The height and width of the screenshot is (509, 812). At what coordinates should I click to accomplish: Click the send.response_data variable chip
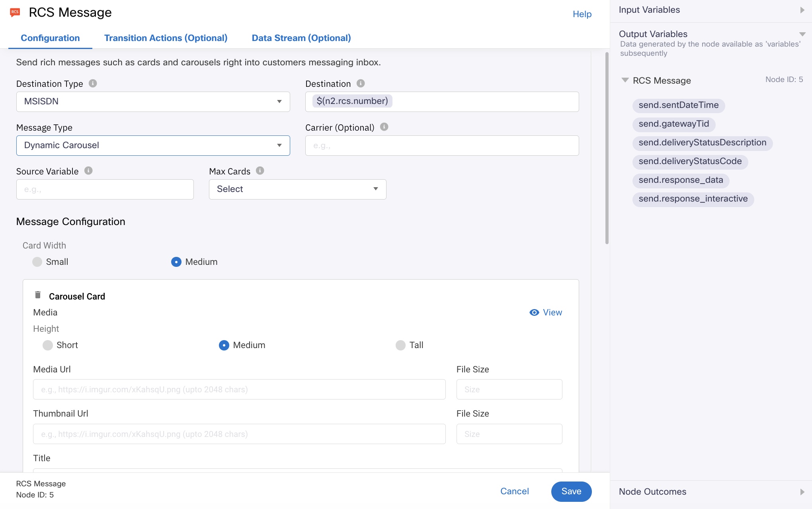click(x=681, y=180)
